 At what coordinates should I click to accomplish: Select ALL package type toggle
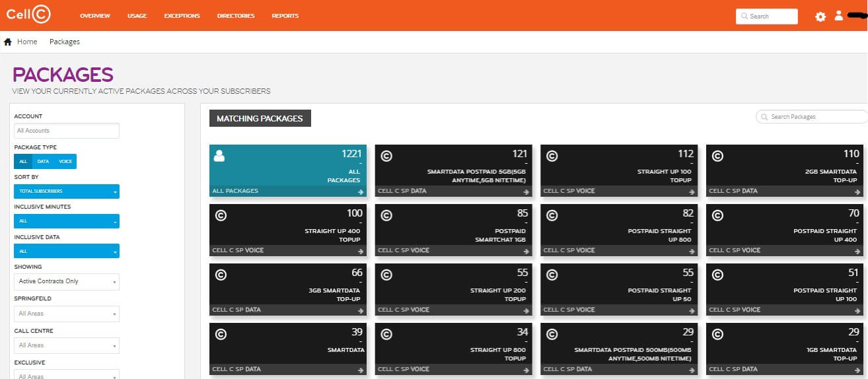tap(23, 161)
